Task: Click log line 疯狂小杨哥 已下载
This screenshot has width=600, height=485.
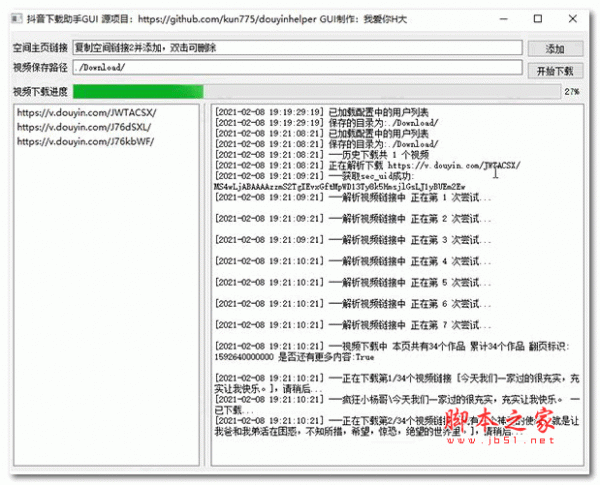Action: click(397, 405)
